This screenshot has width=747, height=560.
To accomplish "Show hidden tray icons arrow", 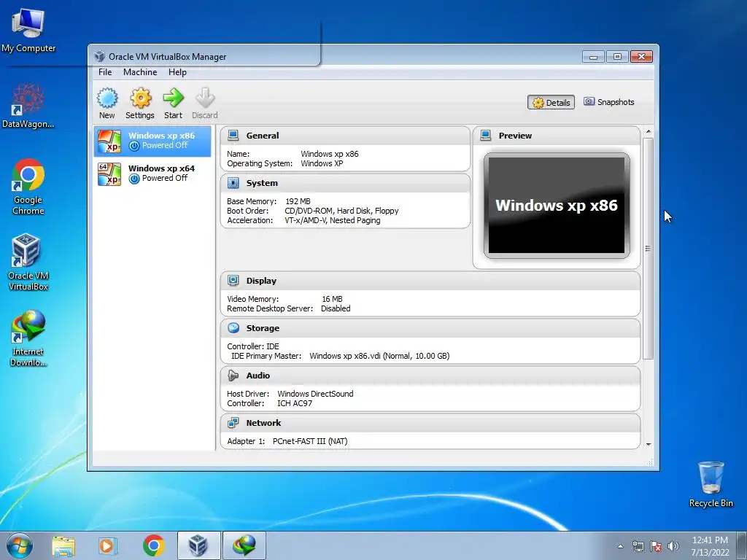I will point(620,546).
